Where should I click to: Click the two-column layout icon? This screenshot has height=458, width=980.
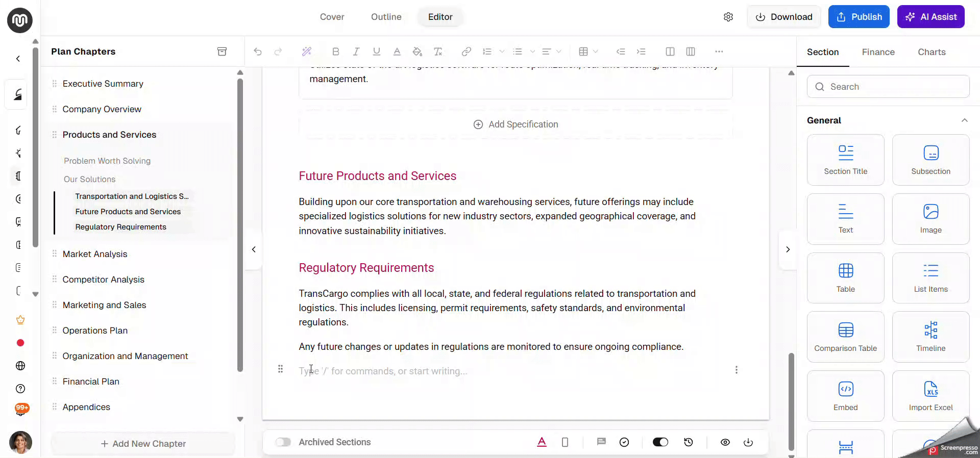click(670, 52)
